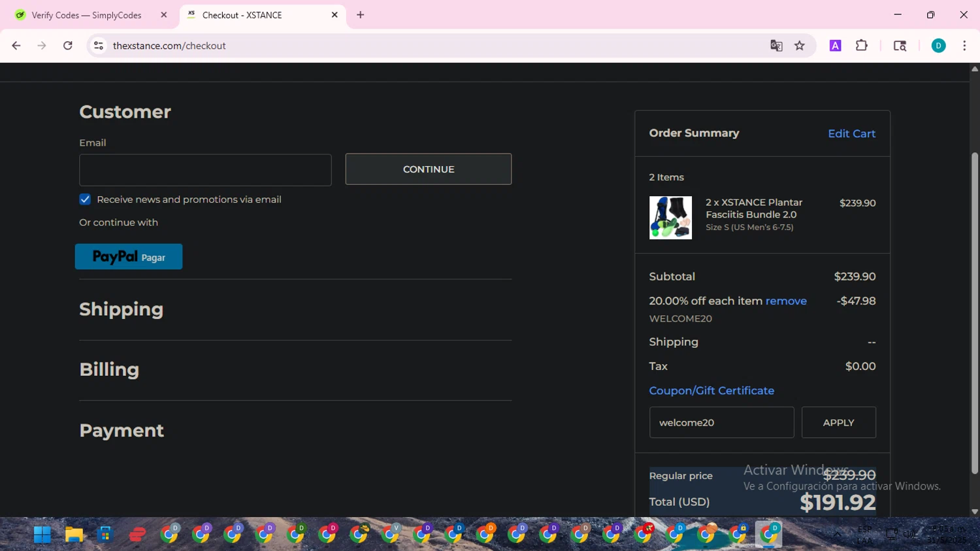
Task: Click the scrollbar down arrow
Action: point(975,512)
